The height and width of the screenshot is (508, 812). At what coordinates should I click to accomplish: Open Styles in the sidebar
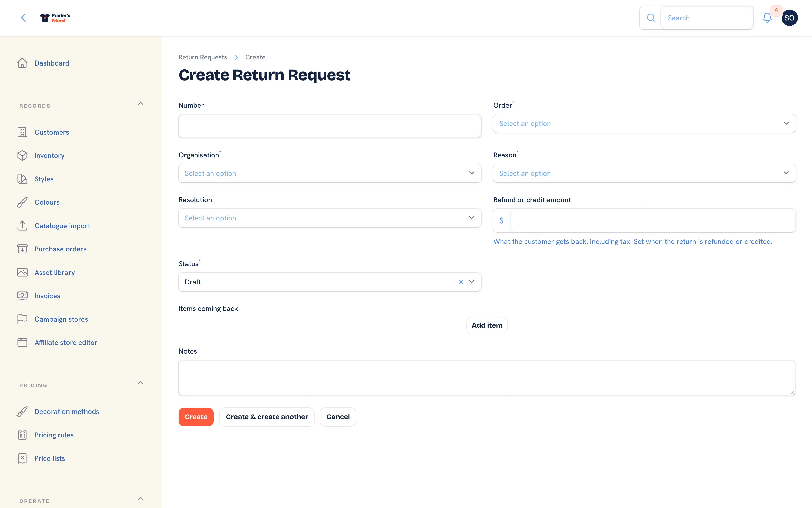click(44, 179)
